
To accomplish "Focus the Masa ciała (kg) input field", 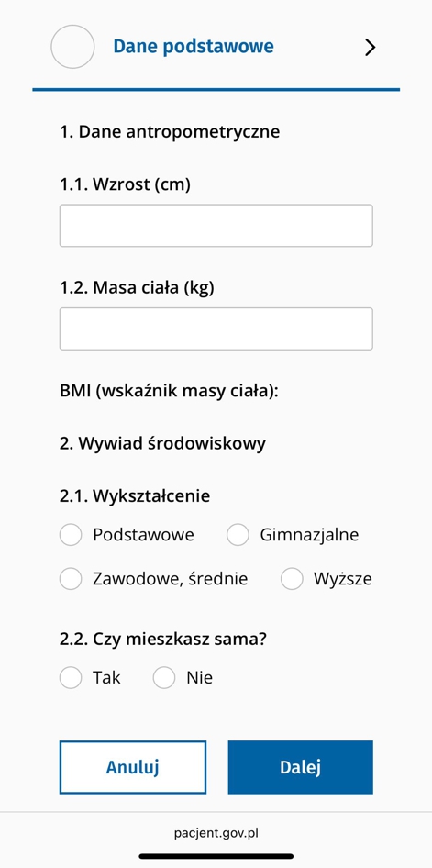I will tap(216, 328).
